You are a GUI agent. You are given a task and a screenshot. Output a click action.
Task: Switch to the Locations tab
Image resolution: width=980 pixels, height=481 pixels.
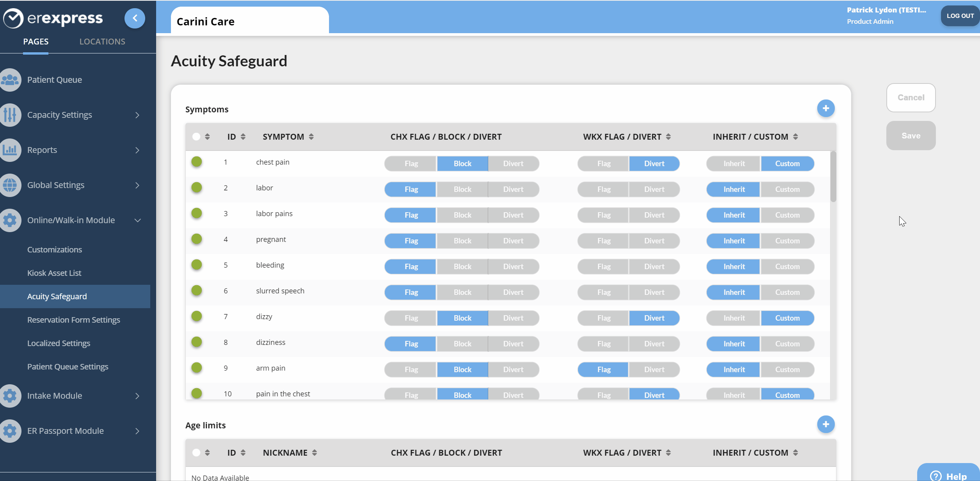point(102,42)
